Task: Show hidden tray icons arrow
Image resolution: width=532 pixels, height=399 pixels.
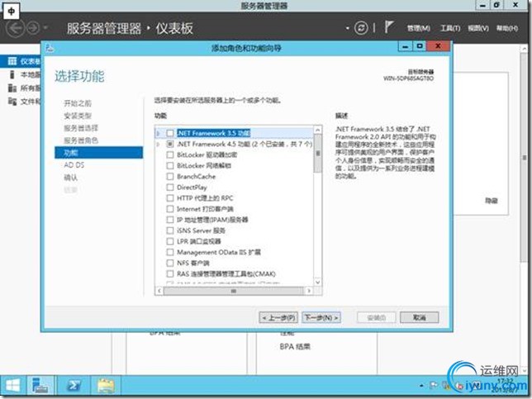Action: [x=422, y=386]
